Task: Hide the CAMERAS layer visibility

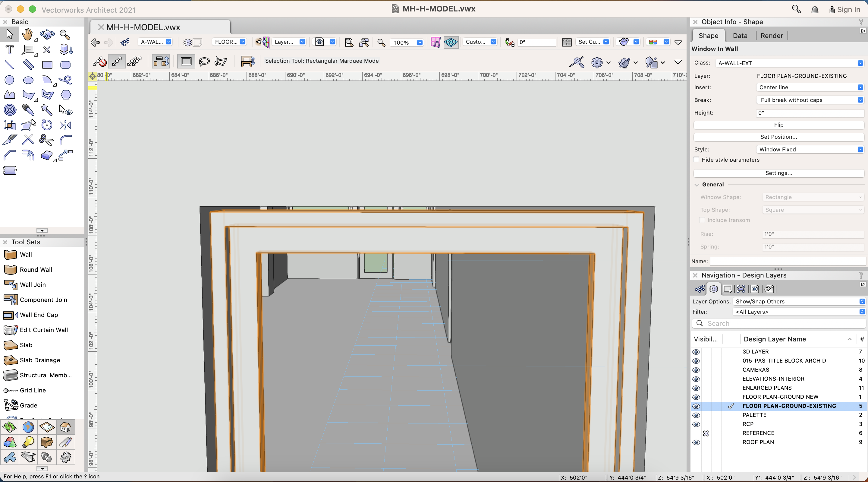Action: click(696, 370)
